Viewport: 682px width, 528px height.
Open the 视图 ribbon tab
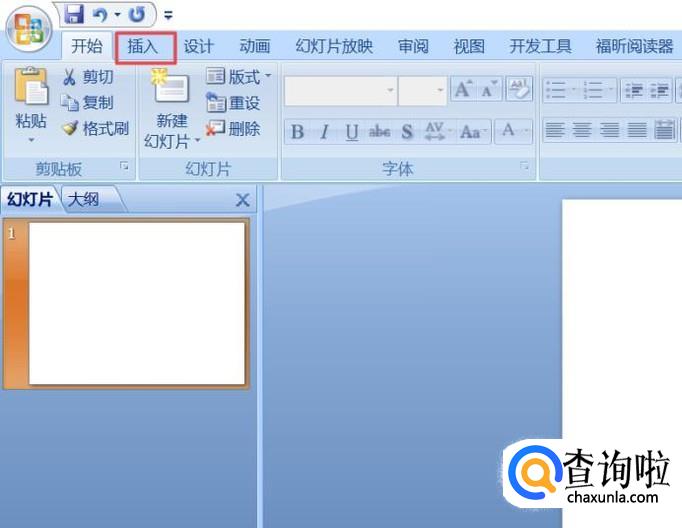pos(469,46)
